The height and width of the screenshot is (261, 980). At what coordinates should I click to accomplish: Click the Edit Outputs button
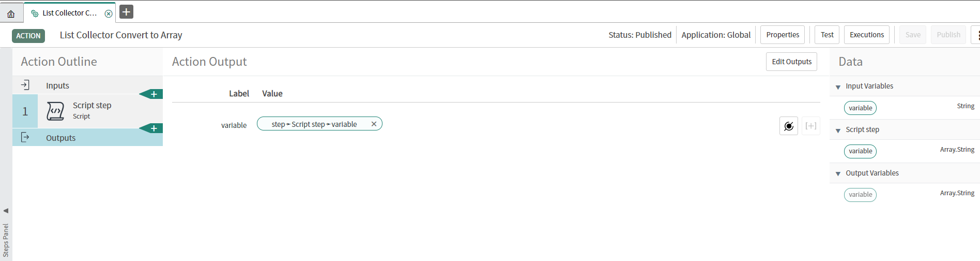[791, 62]
